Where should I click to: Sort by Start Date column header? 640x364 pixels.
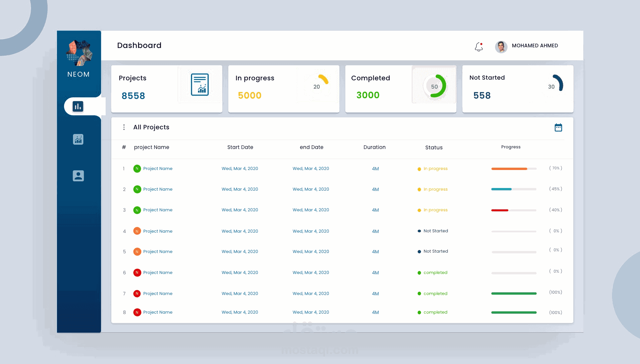(x=240, y=147)
